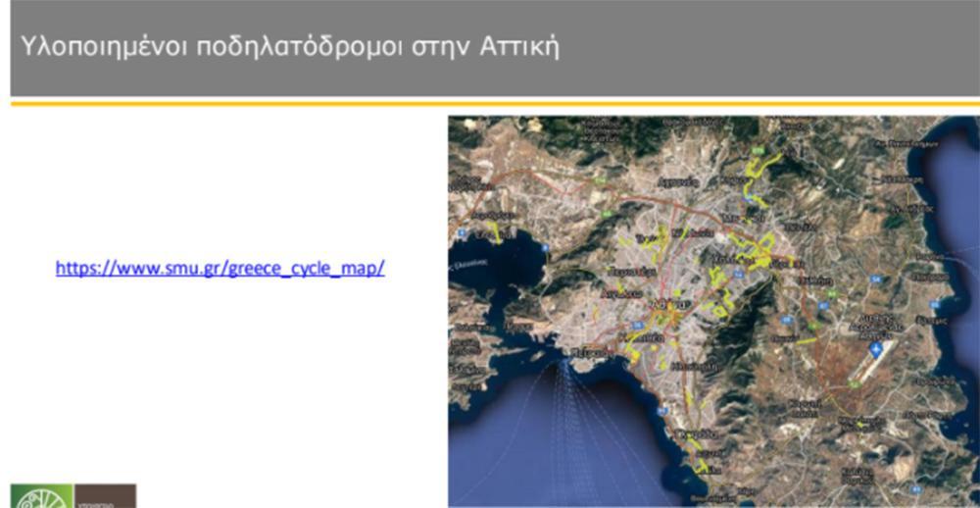Image resolution: width=980 pixels, height=508 pixels.
Task: Click the green bicycle wheel logo
Action: point(41,497)
